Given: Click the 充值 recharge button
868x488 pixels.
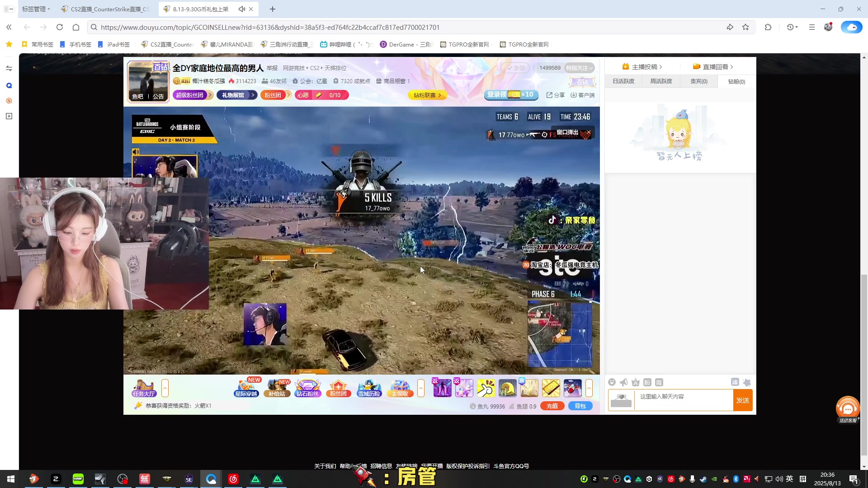Looking at the screenshot, I should click(x=552, y=406).
